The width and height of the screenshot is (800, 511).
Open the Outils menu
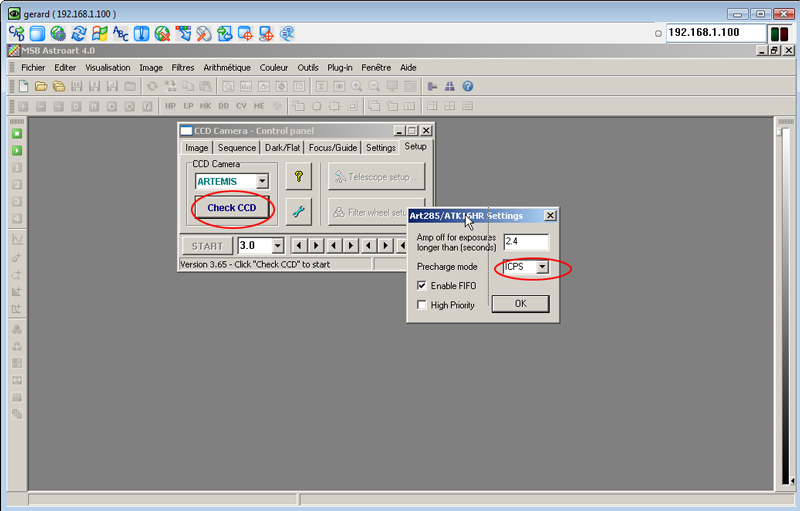pyautogui.click(x=308, y=68)
